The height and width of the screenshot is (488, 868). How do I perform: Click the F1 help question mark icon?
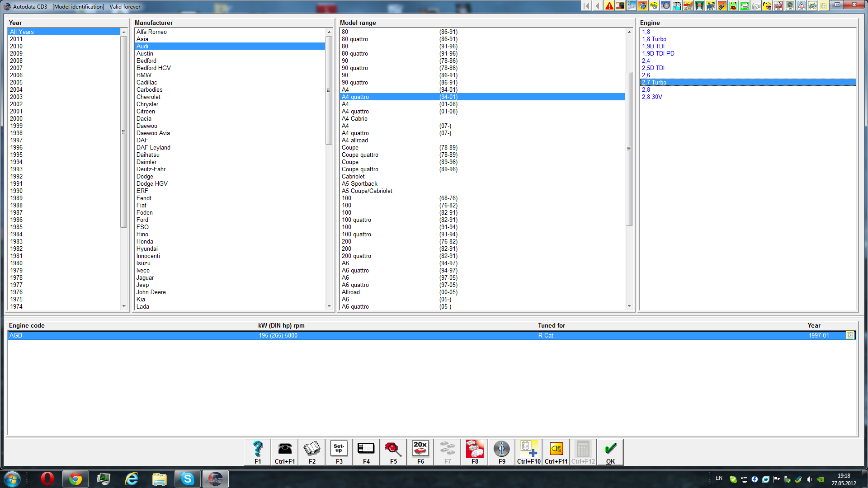point(258,450)
